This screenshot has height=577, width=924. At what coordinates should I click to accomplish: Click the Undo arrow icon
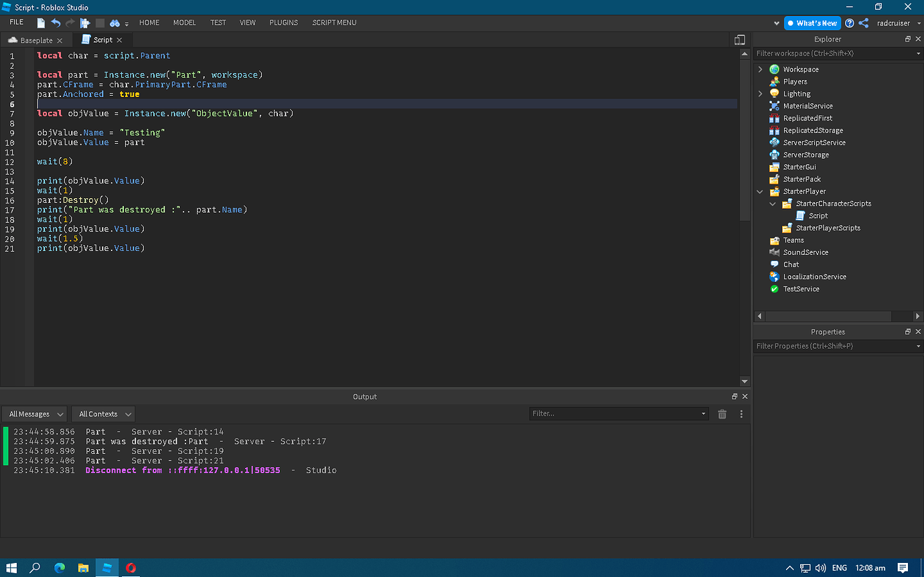56,22
